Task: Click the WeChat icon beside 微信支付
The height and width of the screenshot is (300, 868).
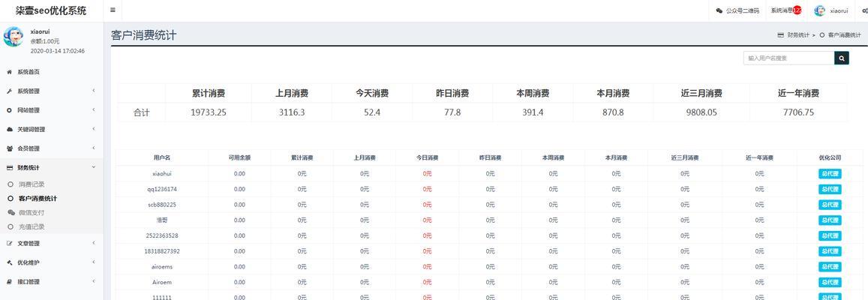Action: [x=11, y=212]
